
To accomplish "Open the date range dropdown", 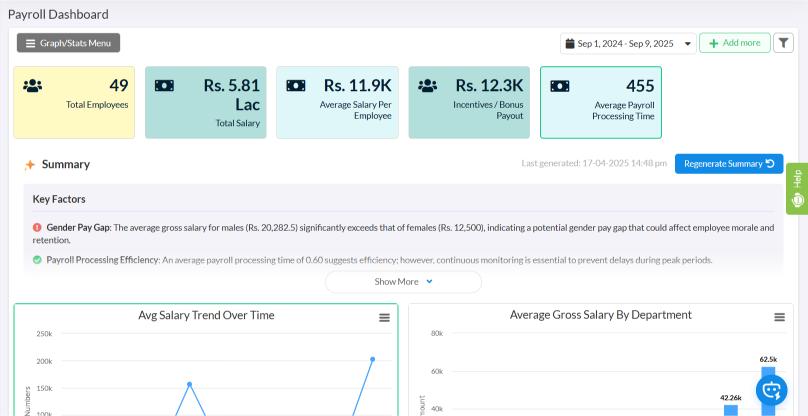I will 628,43.
